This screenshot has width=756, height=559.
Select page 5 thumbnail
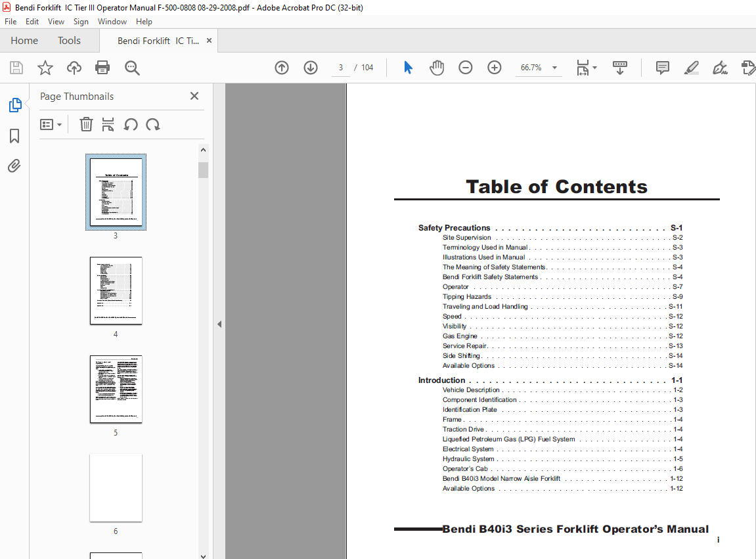[116, 390]
